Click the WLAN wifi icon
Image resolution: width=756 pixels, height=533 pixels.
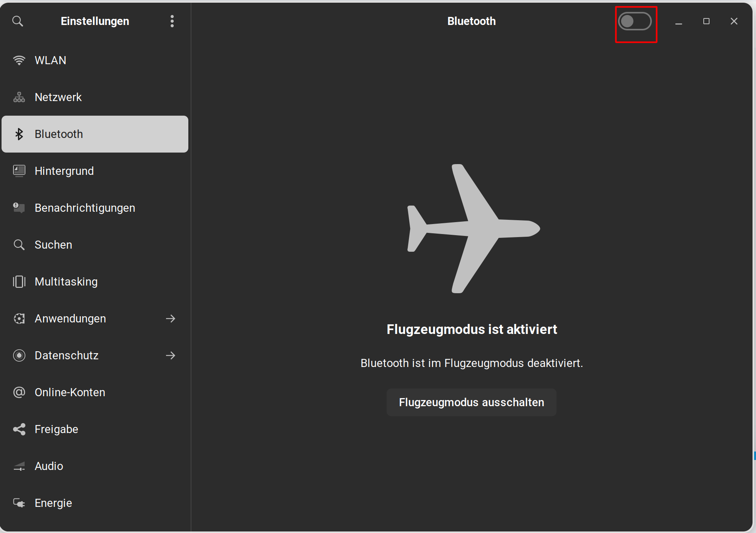(x=19, y=60)
